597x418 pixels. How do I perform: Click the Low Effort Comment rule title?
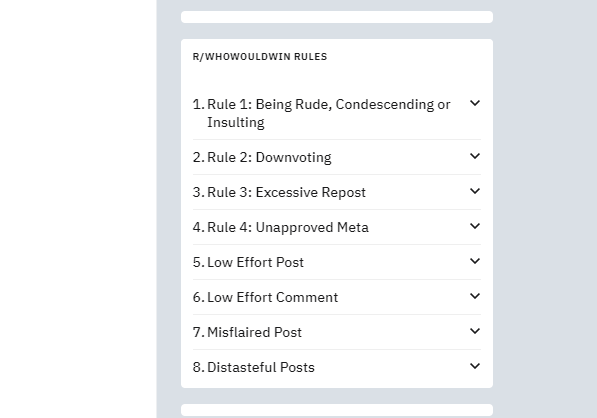(x=273, y=297)
